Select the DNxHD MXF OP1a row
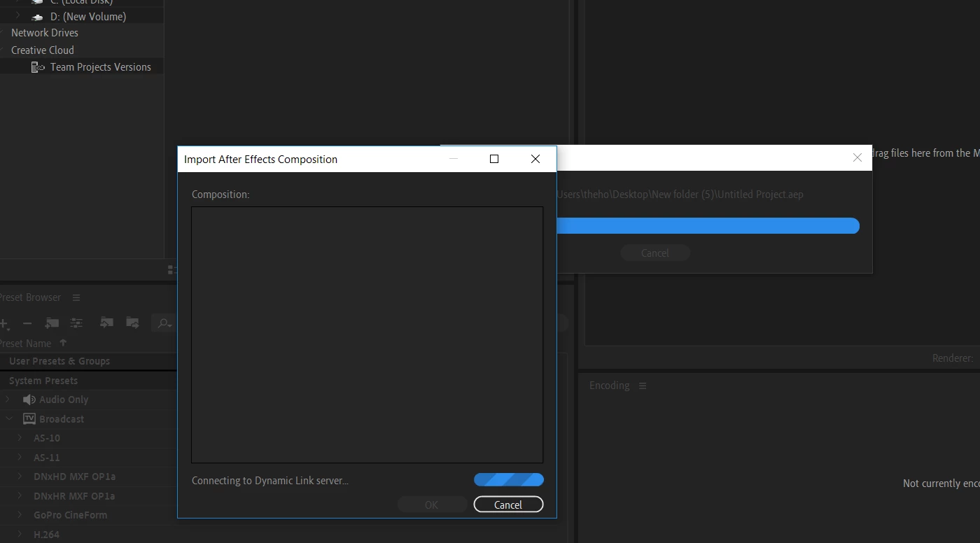Viewport: 980px width, 543px height. (88, 477)
